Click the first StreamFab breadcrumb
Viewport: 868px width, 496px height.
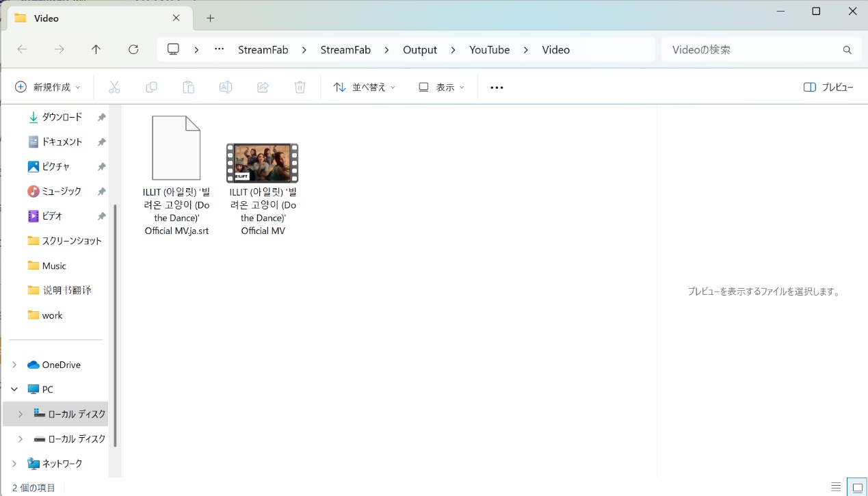click(x=263, y=50)
